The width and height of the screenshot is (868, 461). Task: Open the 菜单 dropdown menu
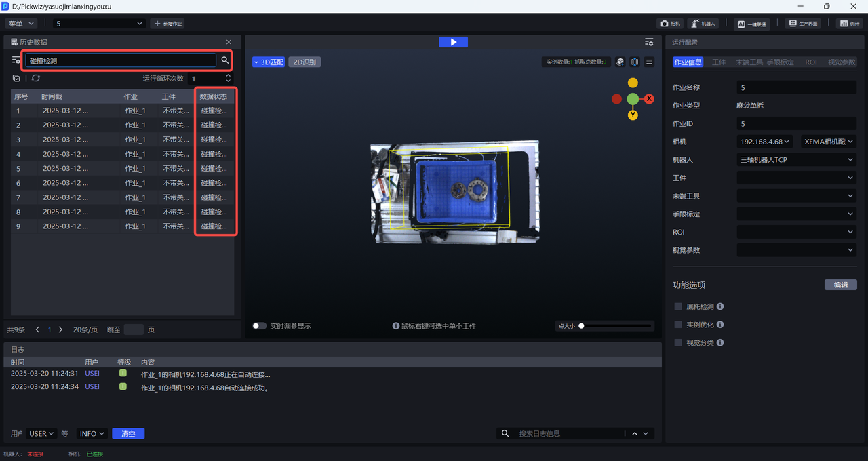[x=22, y=23]
